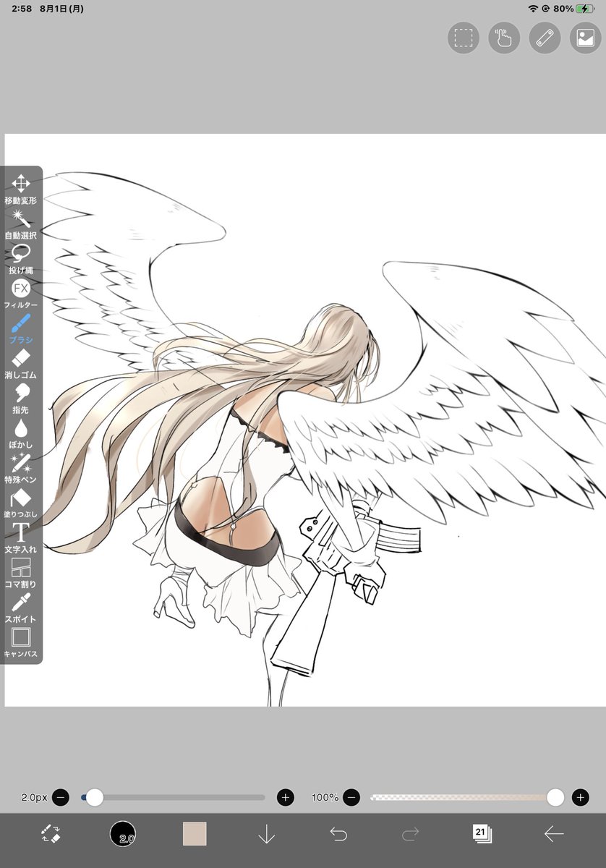The width and height of the screenshot is (606, 868).
Task: Open the Canvas (キャンバス) tool
Action: (20, 644)
